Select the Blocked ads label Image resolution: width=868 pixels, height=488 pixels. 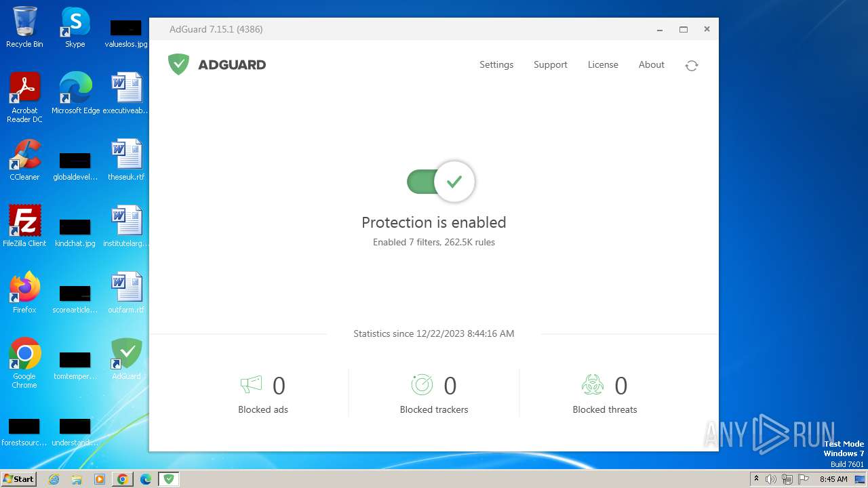263,409
